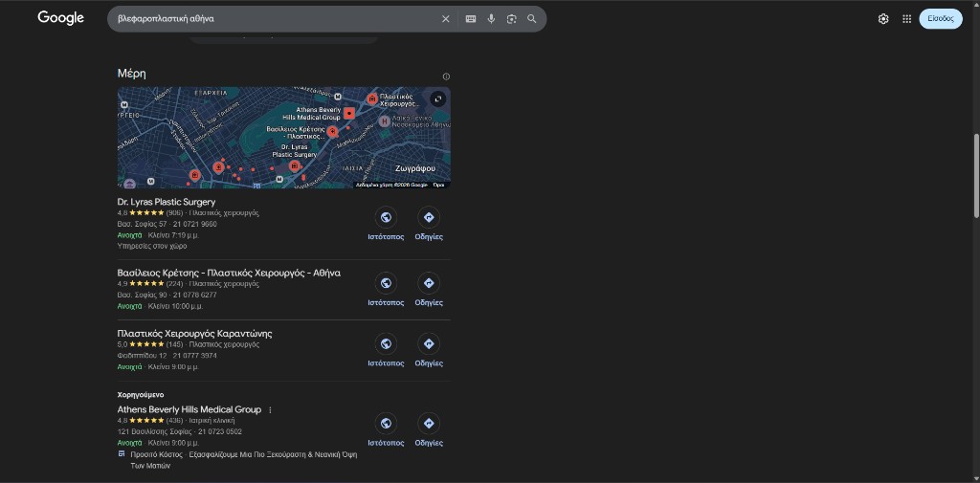Clear the search box with the X icon

[x=446, y=19]
